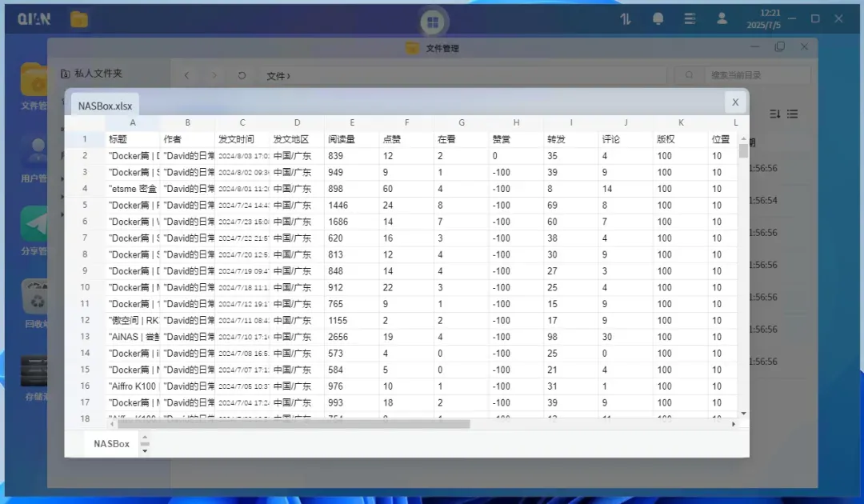864x504 pixels.
Task: Click the QIAN logo
Action: [34, 19]
